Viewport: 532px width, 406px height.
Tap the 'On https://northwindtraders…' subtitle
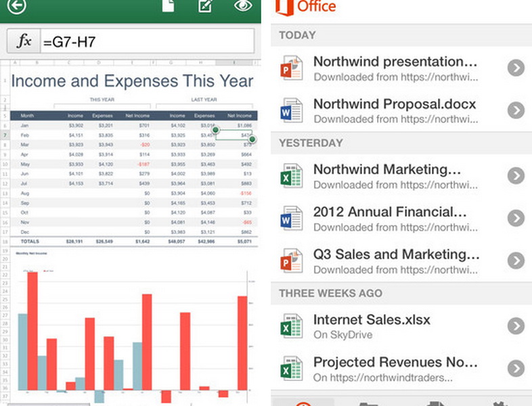click(382, 378)
